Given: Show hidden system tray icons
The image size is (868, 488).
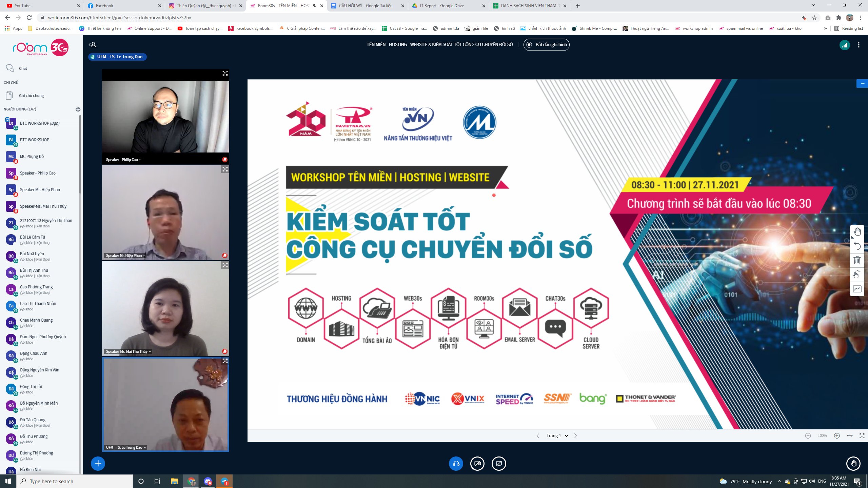Looking at the screenshot, I should click(x=779, y=481).
